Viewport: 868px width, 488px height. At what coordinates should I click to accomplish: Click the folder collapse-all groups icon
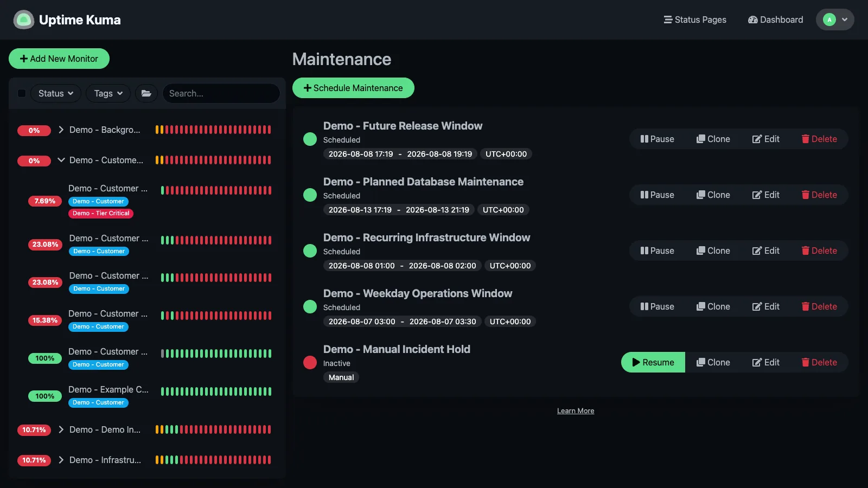[x=146, y=93]
